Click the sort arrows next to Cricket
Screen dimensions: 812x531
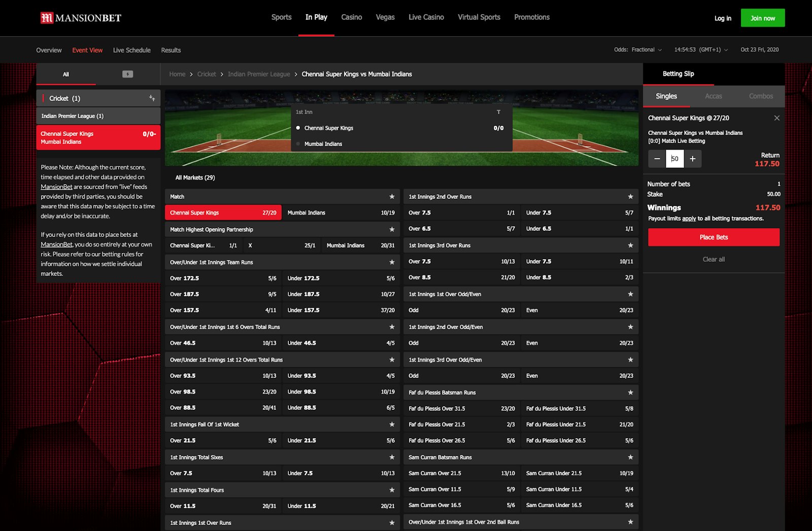[152, 98]
